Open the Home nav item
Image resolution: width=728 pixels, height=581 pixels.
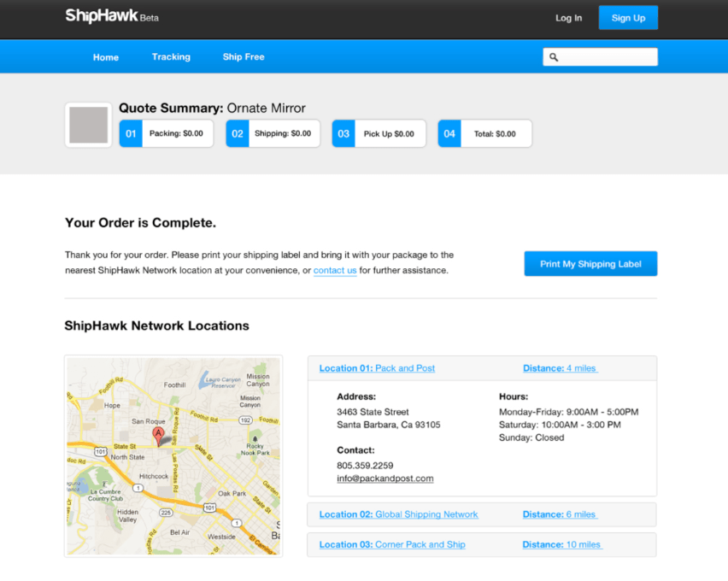click(106, 57)
